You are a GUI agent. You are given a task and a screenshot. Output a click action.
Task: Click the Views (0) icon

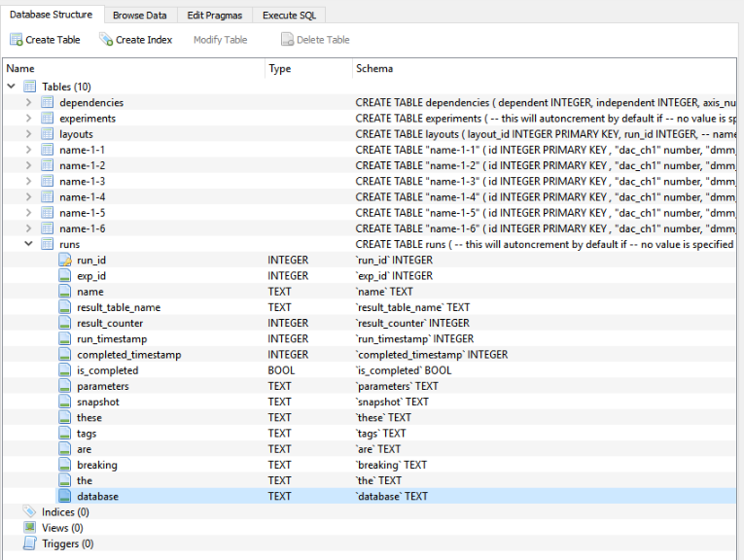pos(29,528)
